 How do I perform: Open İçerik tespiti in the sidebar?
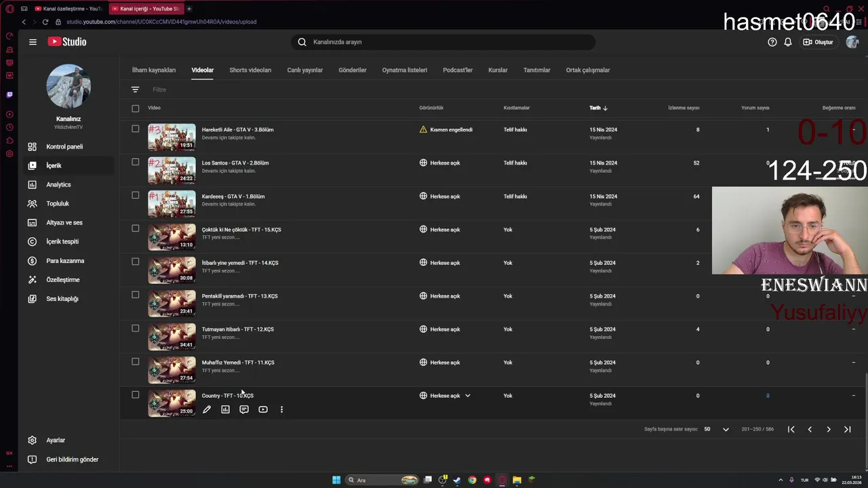66,241
